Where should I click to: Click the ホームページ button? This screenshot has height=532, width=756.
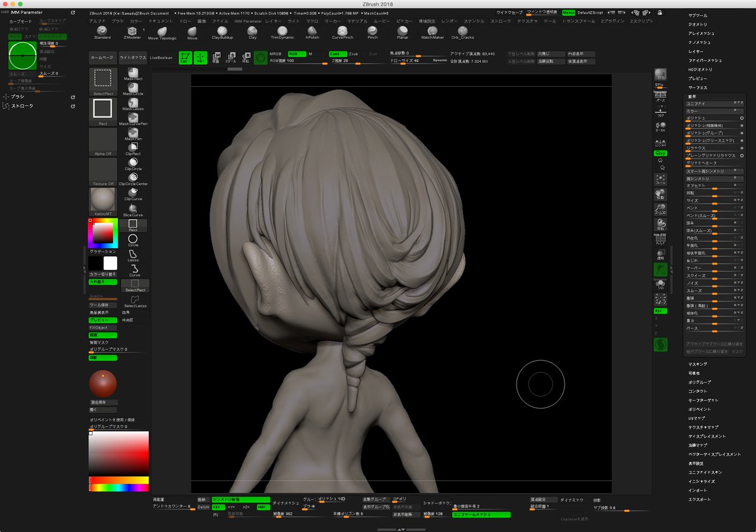pyautogui.click(x=103, y=57)
